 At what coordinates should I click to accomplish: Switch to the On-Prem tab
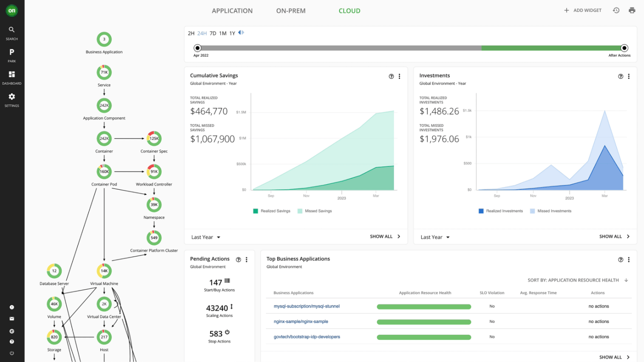pos(291,11)
